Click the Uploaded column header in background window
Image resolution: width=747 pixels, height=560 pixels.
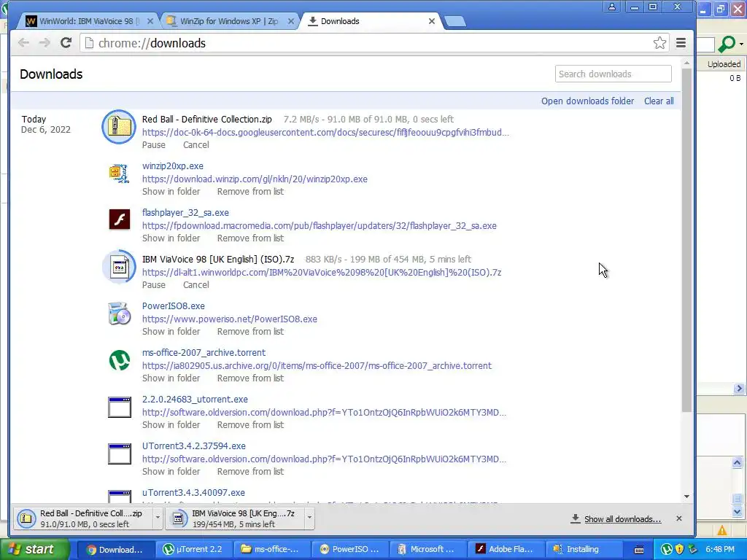(x=724, y=64)
